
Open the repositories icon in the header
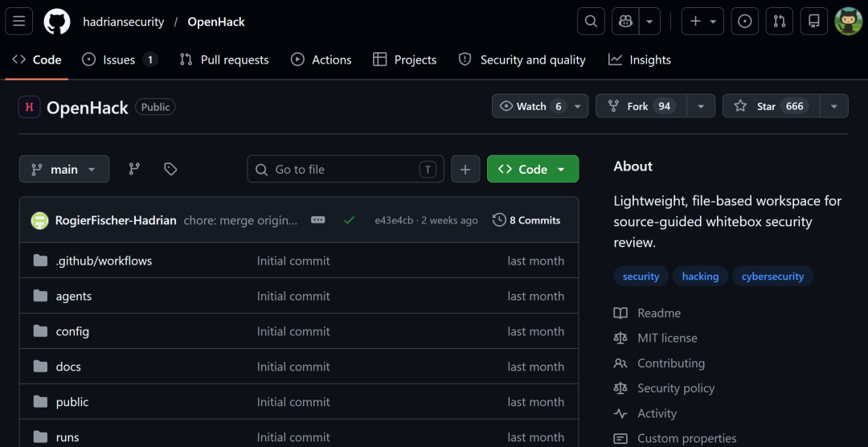(x=813, y=22)
